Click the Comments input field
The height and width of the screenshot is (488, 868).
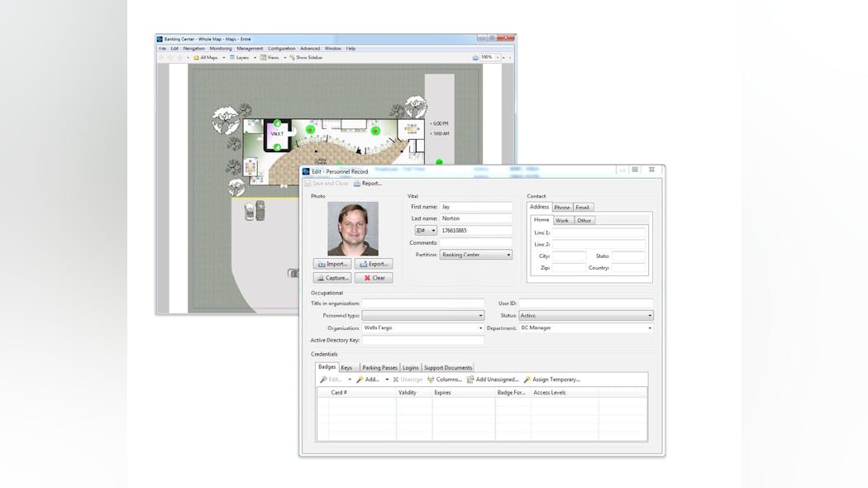(x=475, y=243)
